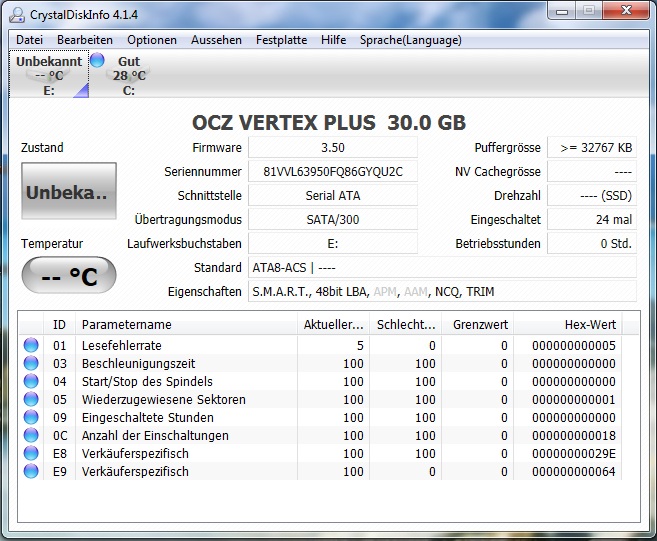Click status orb for the E9 row
Image resolution: width=657 pixels, height=541 pixels.
[x=31, y=471]
